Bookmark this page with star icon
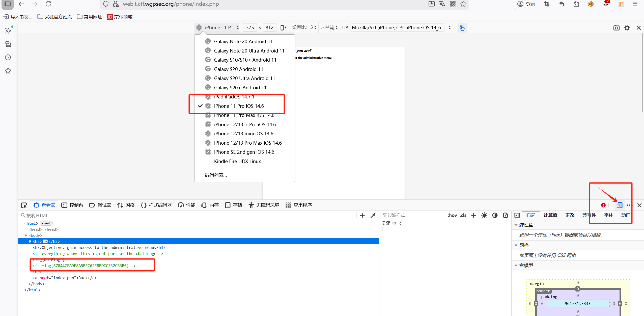The image size is (644, 316). point(463,4)
